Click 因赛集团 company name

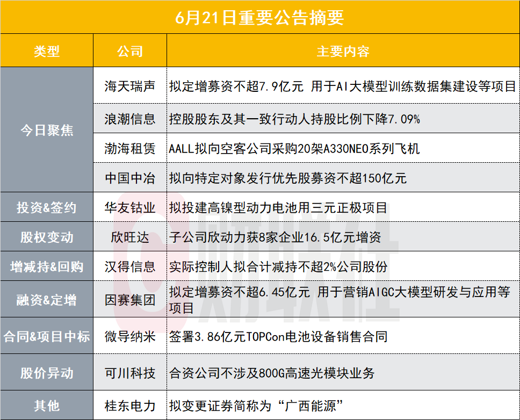(130, 300)
